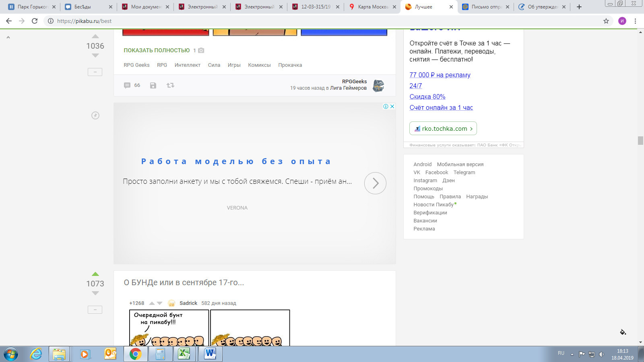This screenshot has width=644, height=362.
Task: Repost the RPGGeeks post using arrows icon
Action: 170,85
